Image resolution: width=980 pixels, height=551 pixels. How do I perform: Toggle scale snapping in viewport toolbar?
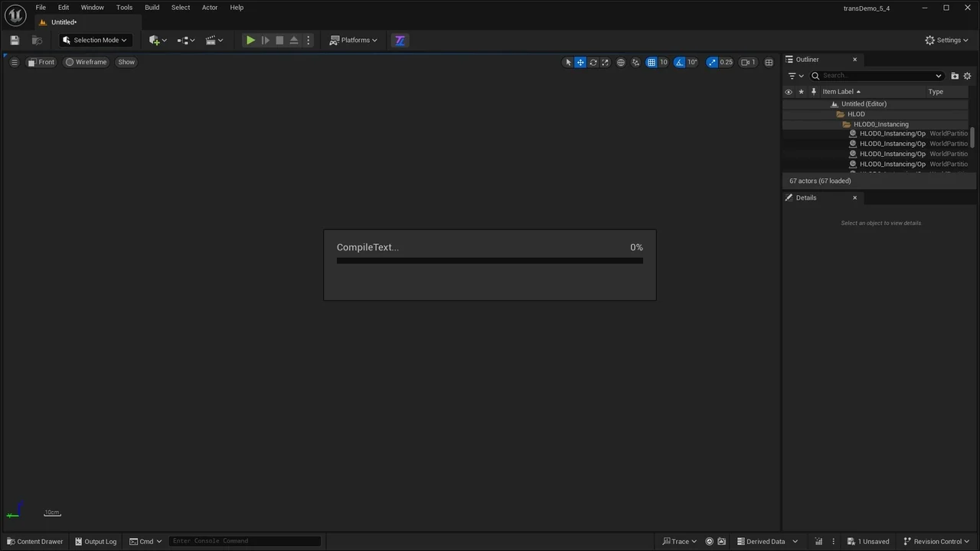pos(712,62)
